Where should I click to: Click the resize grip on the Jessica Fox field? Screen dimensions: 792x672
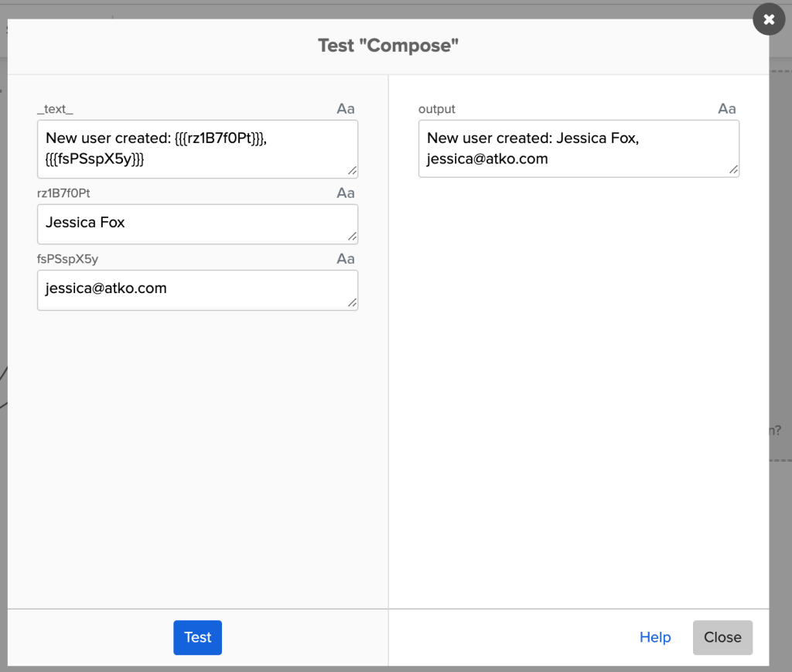click(352, 237)
